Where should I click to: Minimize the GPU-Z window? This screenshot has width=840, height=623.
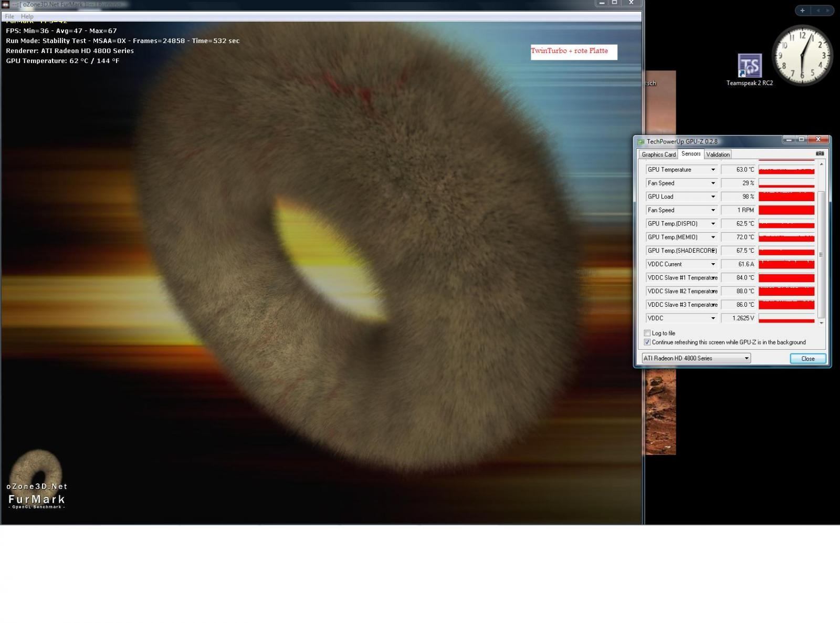pyautogui.click(x=789, y=140)
